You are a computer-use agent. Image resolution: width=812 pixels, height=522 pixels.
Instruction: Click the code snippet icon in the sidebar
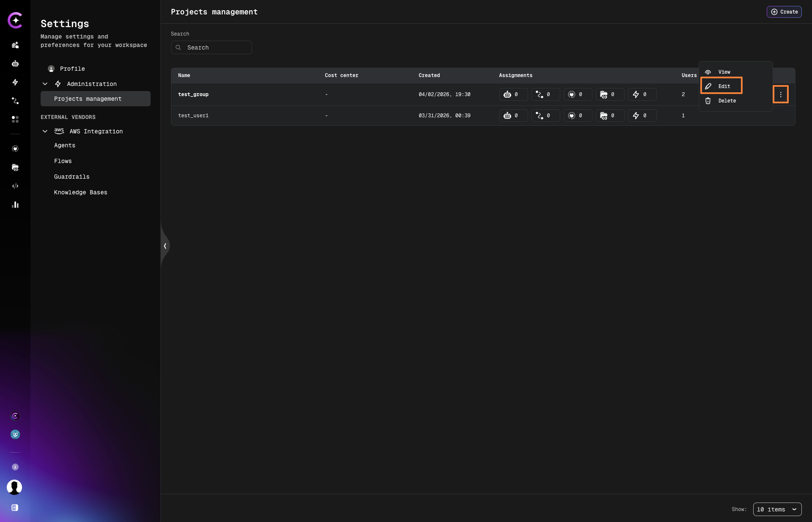tap(15, 186)
